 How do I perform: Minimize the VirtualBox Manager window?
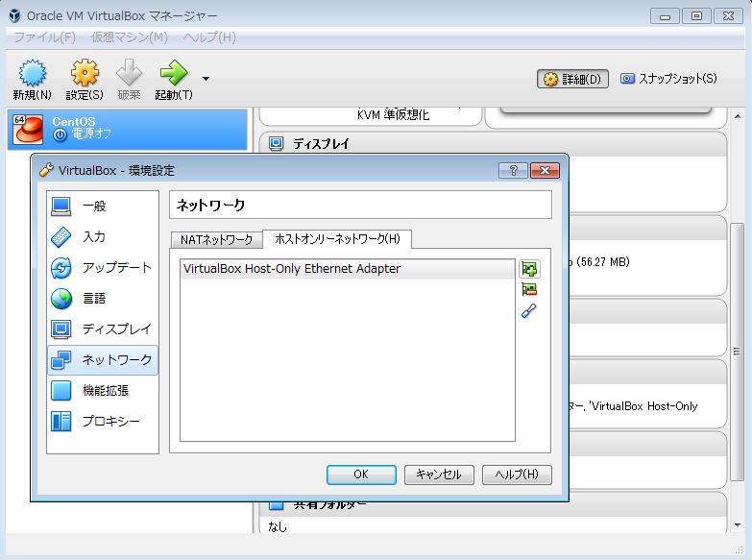tap(665, 15)
